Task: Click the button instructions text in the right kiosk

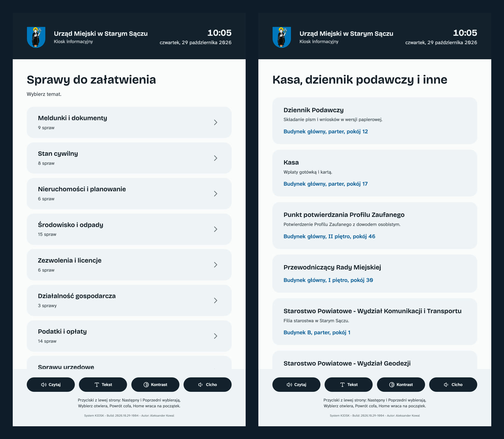Action: click(375, 403)
